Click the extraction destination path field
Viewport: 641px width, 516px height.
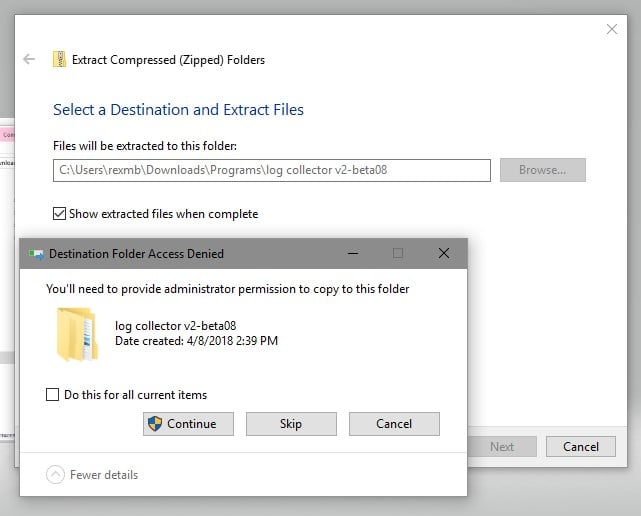point(272,170)
